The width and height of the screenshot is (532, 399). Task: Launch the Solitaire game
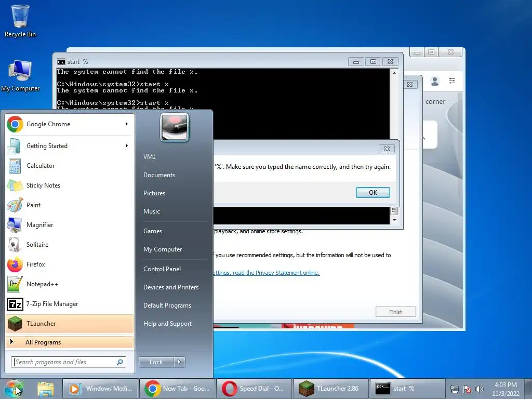70,245
